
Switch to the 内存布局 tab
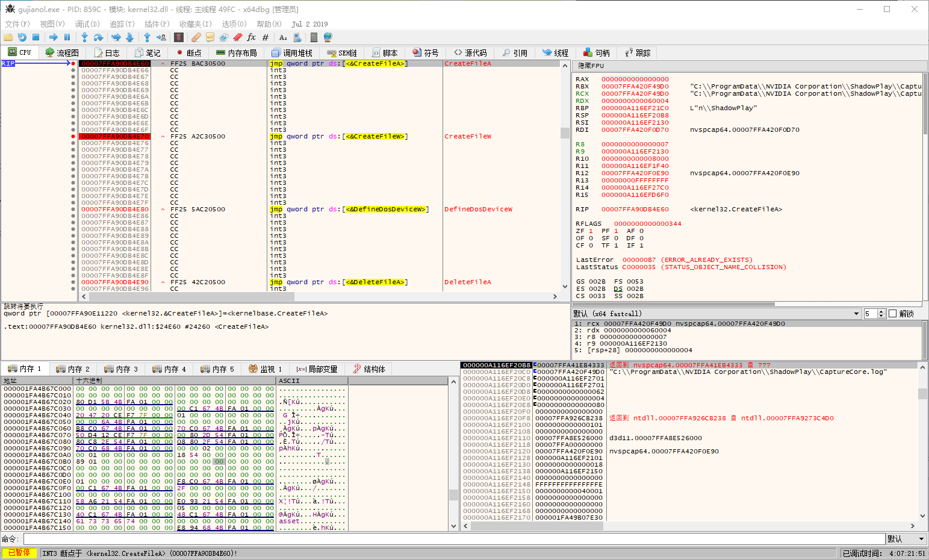(x=237, y=53)
